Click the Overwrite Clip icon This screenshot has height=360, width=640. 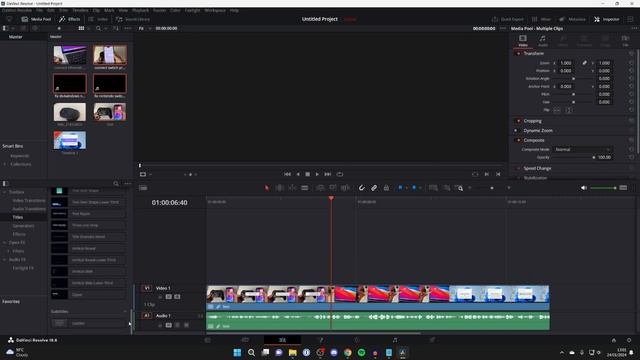[x=333, y=188]
